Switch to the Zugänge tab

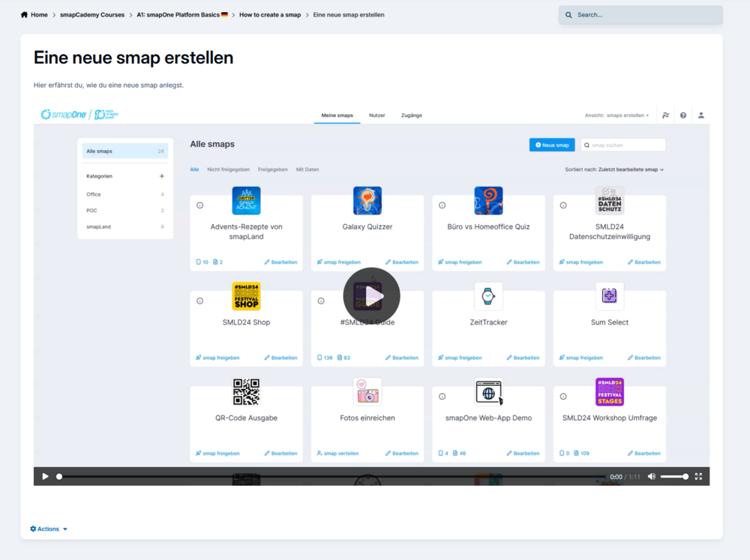point(411,115)
